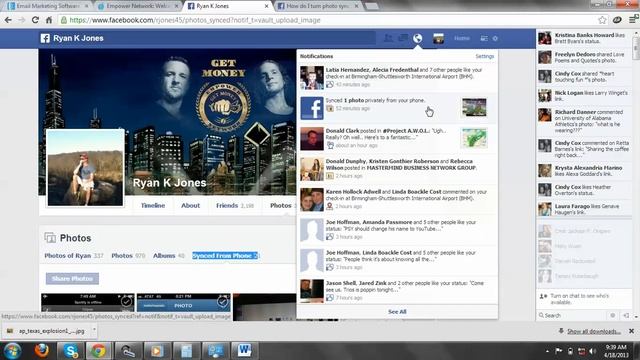Close the downloads bar

(x=631, y=331)
